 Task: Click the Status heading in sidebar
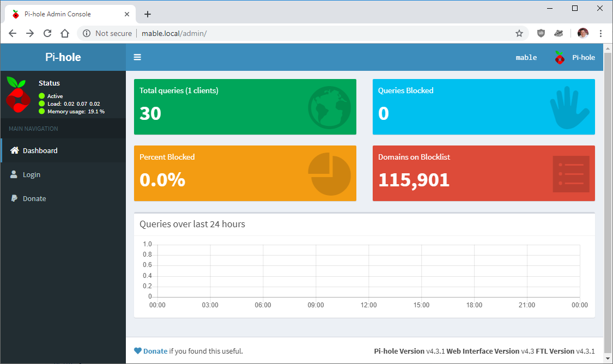49,83
